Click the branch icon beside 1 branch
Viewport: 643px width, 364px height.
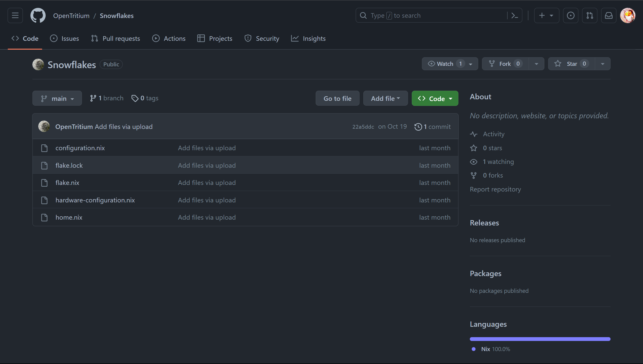(x=93, y=98)
